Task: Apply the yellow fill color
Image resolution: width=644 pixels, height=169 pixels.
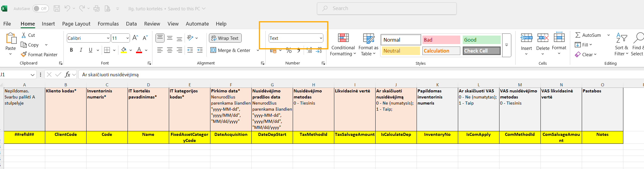Action: pos(124,50)
